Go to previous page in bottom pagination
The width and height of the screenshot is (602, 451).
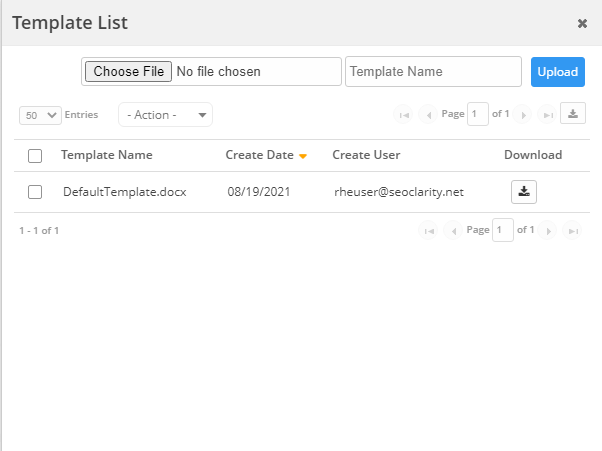(452, 231)
